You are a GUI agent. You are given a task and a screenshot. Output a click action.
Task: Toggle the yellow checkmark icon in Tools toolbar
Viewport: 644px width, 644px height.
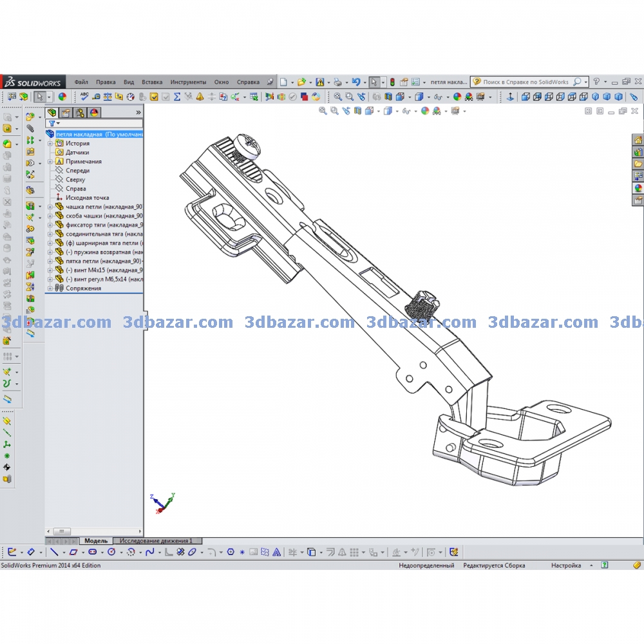click(x=155, y=97)
